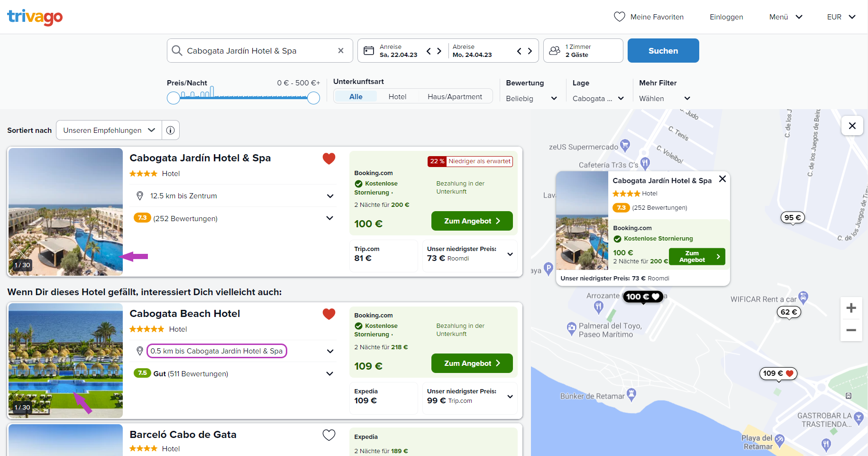Open the Cabogata Beach Hotel title
This screenshot has width=868, height=456.
(x=185, y=314)
